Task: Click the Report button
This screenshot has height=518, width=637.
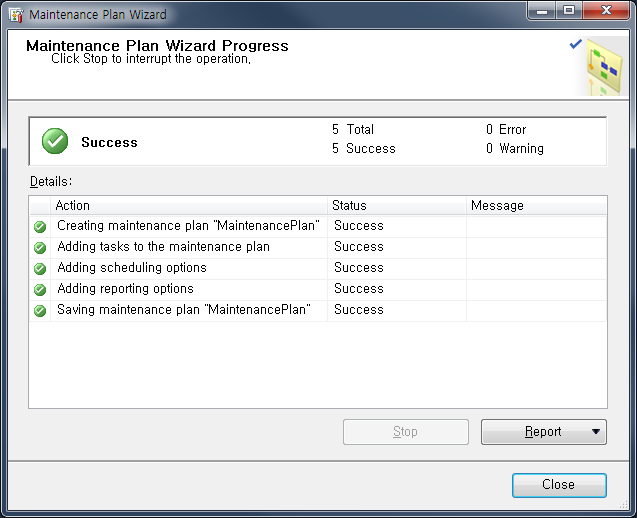Action: [544, 431]
